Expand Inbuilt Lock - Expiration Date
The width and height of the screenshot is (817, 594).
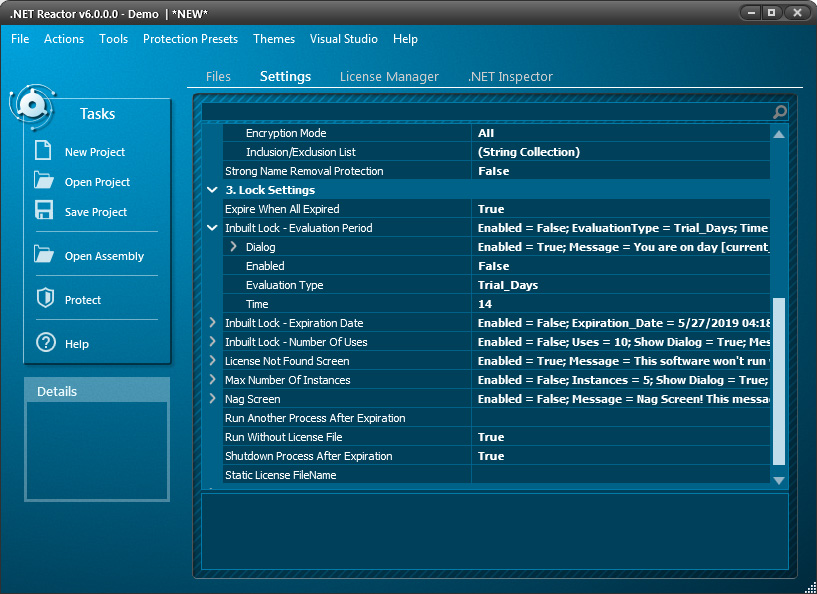[x=212, y=323]
